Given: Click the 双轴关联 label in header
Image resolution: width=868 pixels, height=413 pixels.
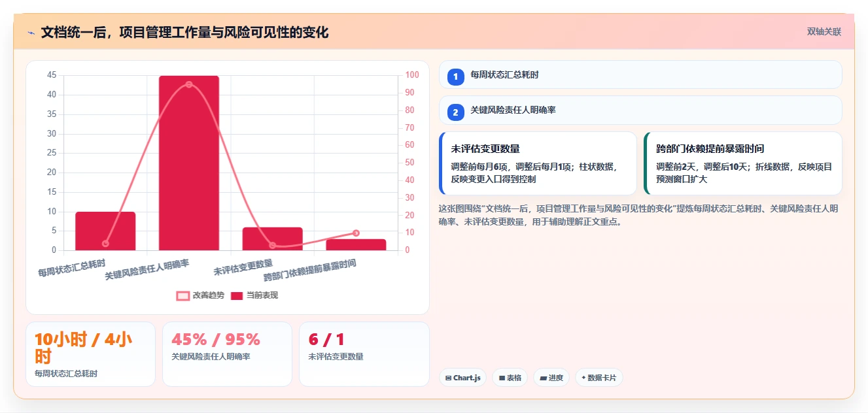Looking at the screenshot, I should coord(824,32).
